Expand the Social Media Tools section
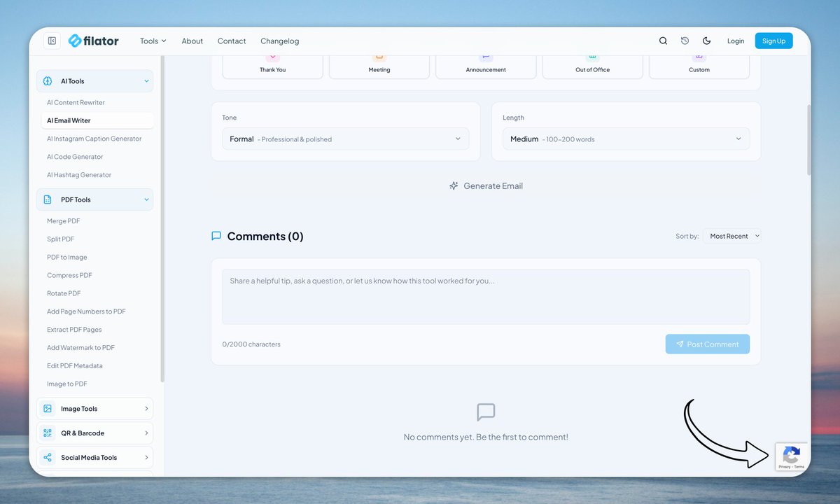The width and height of the screenshot is (840, 504). coord(94,458)
